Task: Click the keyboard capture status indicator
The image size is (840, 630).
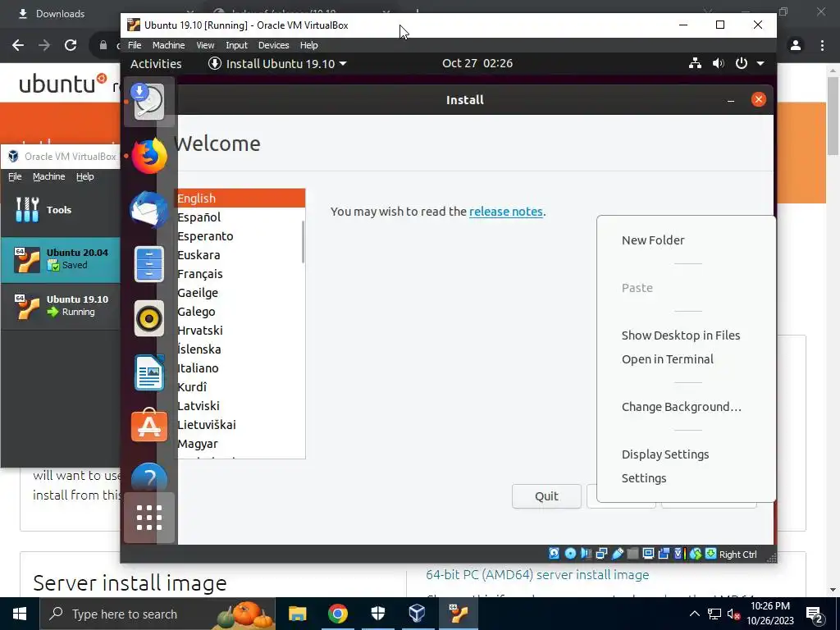Action: tap(710, 554)
